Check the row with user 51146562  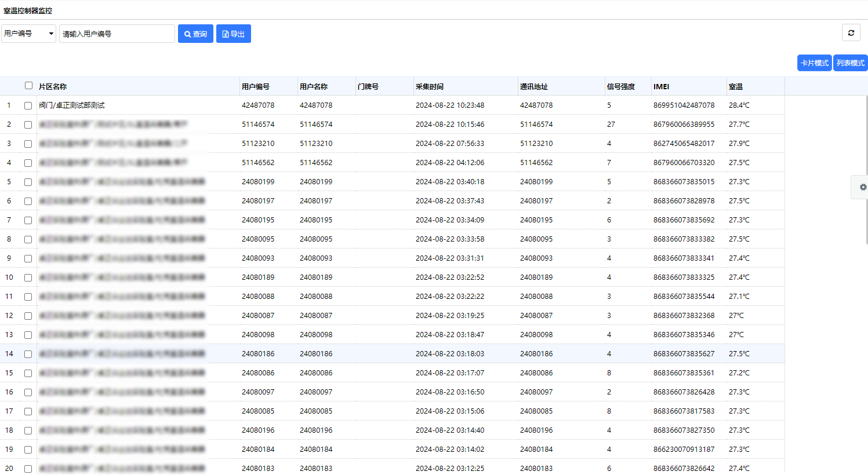[x=28, y=163]
